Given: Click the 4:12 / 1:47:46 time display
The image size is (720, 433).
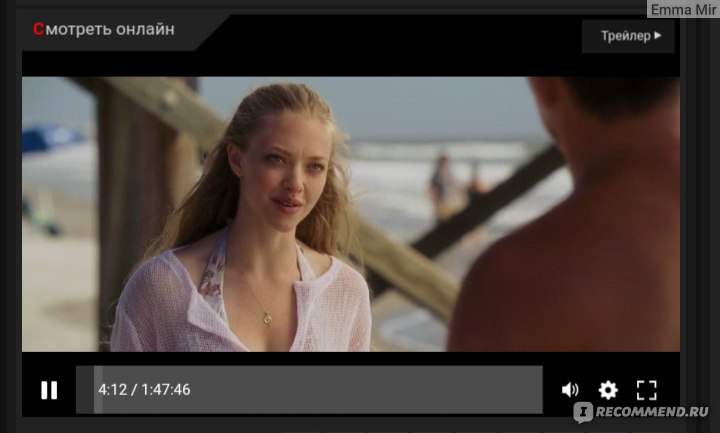Looking at the screenshot, I should (144, 390).
